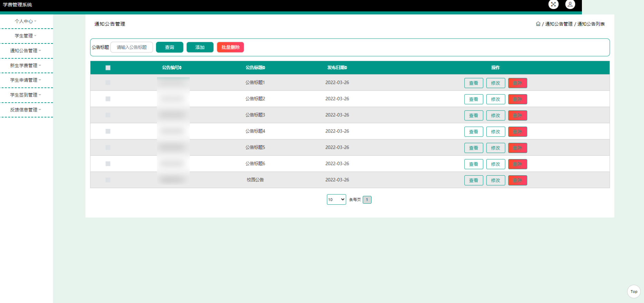This screenshot has height=303, width=644.
Task: Check the row for 公告标题1
Action: (108, 82)
